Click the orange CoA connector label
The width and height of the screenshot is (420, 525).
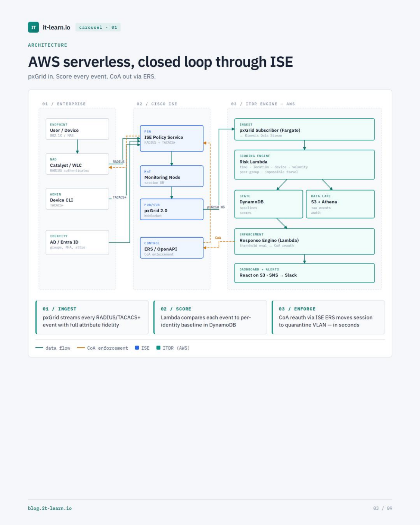[x=218, y=238]
